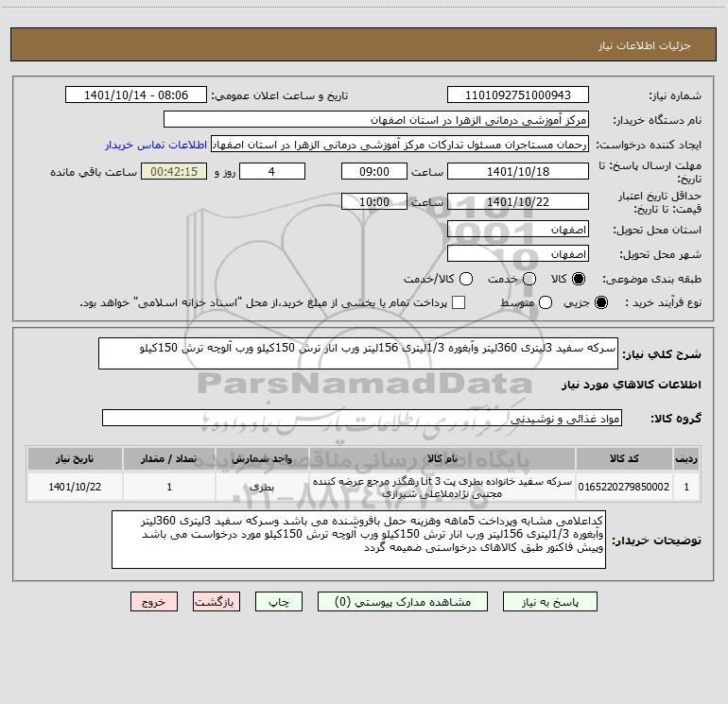Click the سرکه سفید خانواده product name cell

tap(442, 487)
